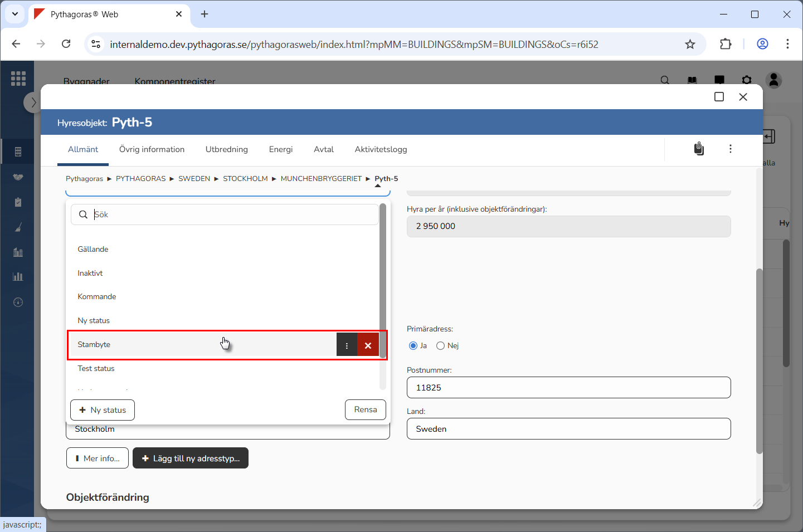The width and height of the screenshot is (803, 532).
Task: Open the attachments paperclip icon
Action: coord(699,149)
